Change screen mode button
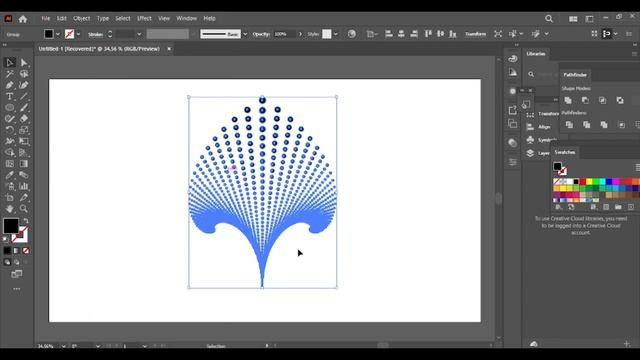The width and height of the screenshot is (640, 360). [x=16, y=274]
